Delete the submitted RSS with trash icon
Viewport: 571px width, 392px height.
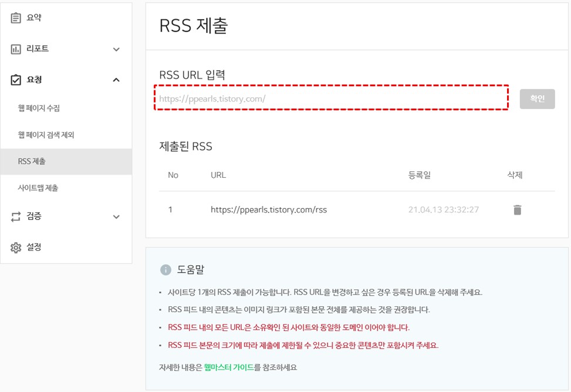(x=517, y=210)
